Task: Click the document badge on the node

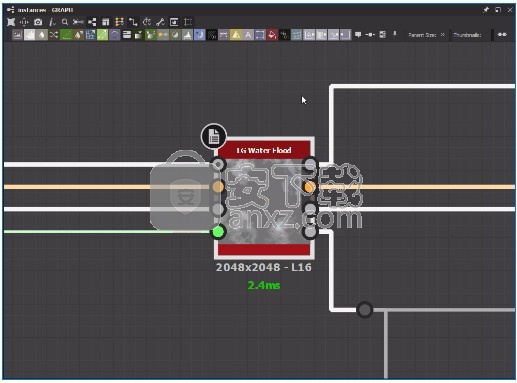Action: tap(214, 136)
